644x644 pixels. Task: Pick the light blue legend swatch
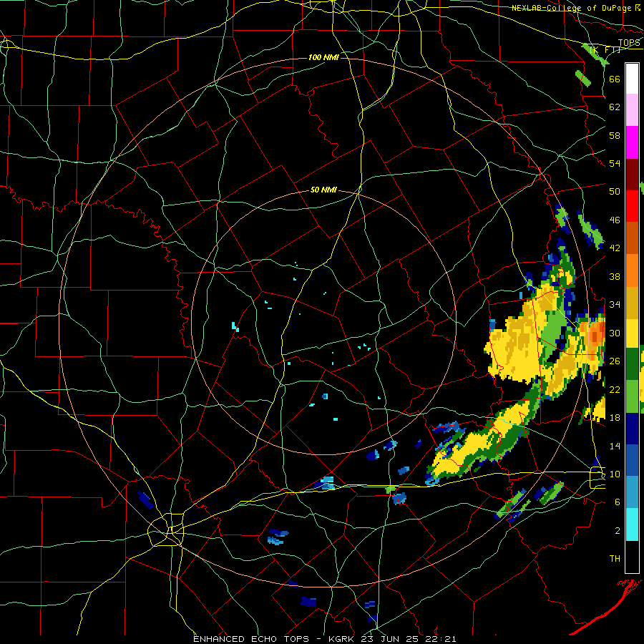point(632,492)
